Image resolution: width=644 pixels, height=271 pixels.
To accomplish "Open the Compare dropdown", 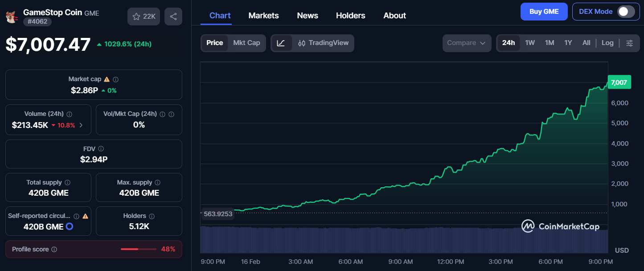I will [x=467, y=43].
